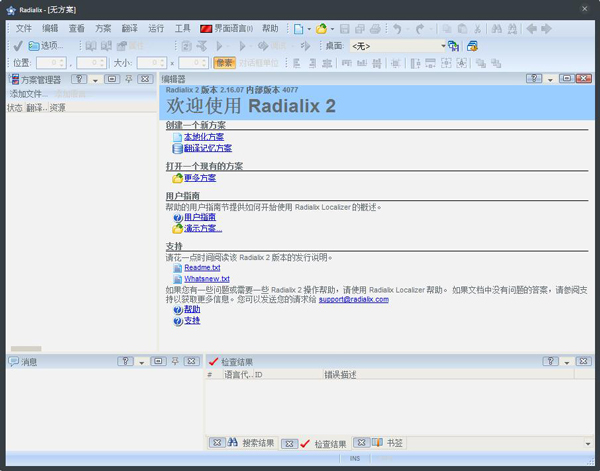
Task: Open 用户指南 link
Action: click(x=200, y=217)
